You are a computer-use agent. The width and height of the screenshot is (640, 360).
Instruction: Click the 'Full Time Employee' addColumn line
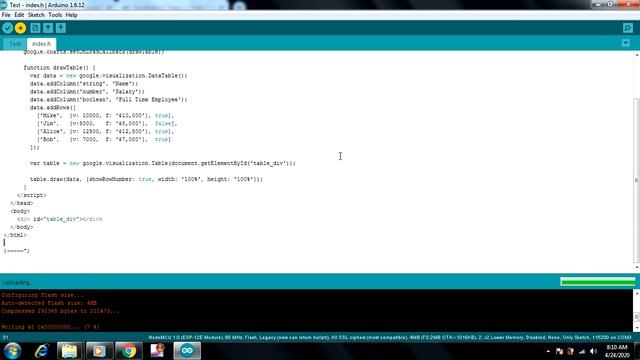pyautogui.click(x=109, y=100)
